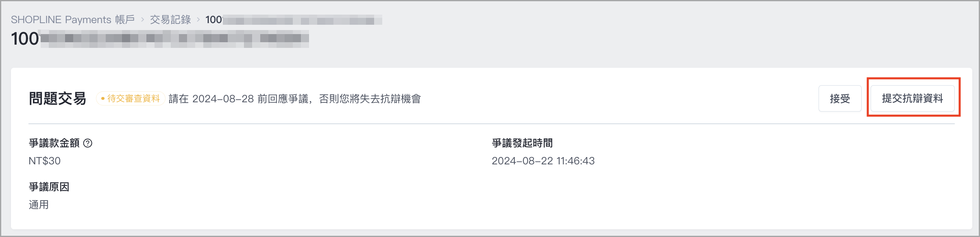Click the 通用 dispute reason value
Image resolution: width=980 pixels, height=237 pixels.
click(x=39, y=205)
